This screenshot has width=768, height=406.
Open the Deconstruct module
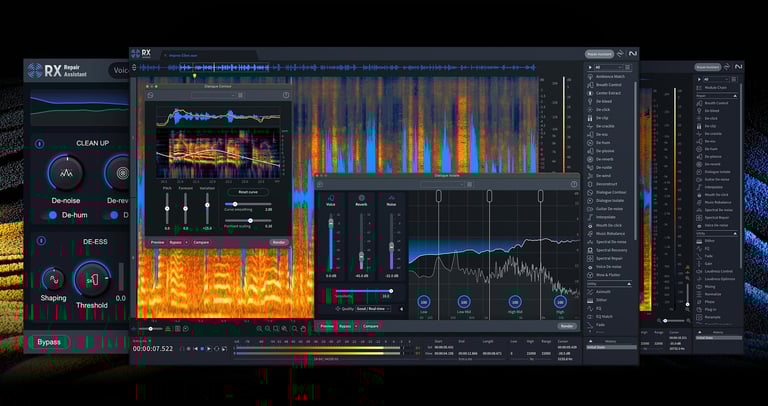point(605,184)
